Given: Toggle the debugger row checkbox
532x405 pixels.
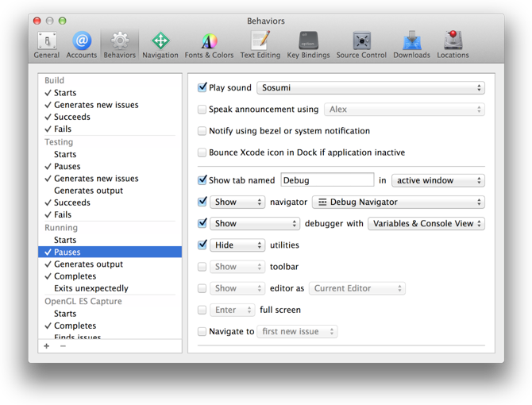Looking at the screenshot, I should [x=202, y=223].
